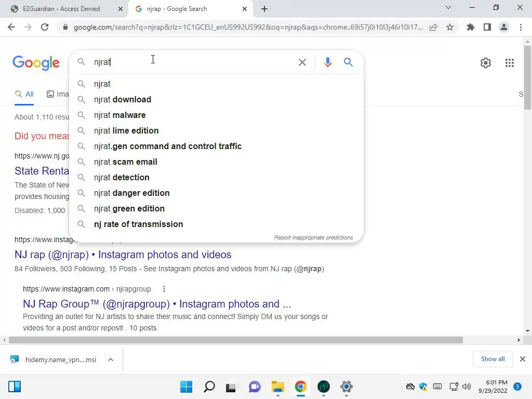Open more options for njrapgroup result
The image size is (532, 399).
[164, 289]
